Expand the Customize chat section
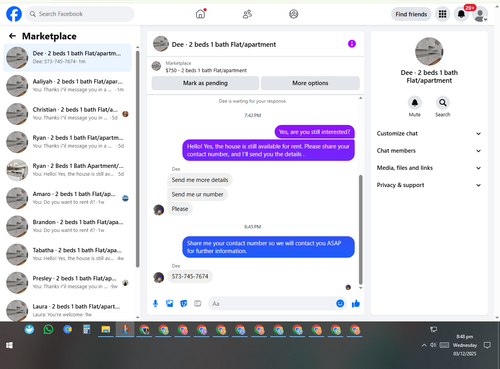The height and width of the screenshot is (369, 500). [x=429, y=133]
